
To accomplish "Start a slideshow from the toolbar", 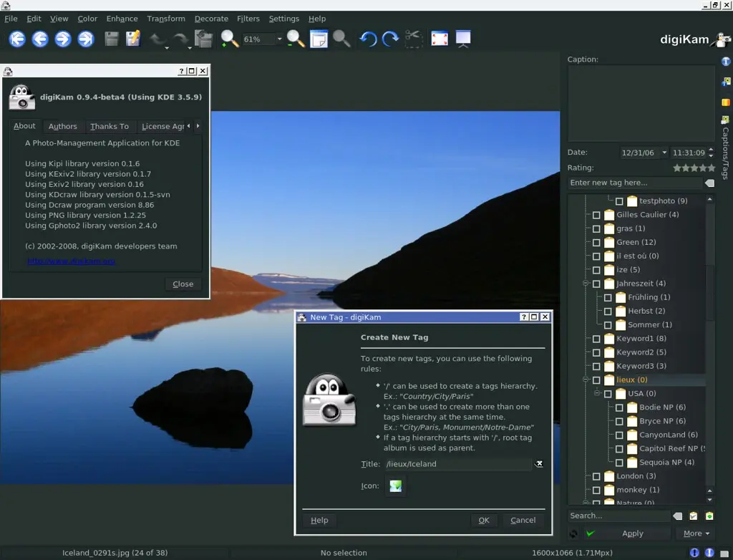I will (x=463, y=39).
